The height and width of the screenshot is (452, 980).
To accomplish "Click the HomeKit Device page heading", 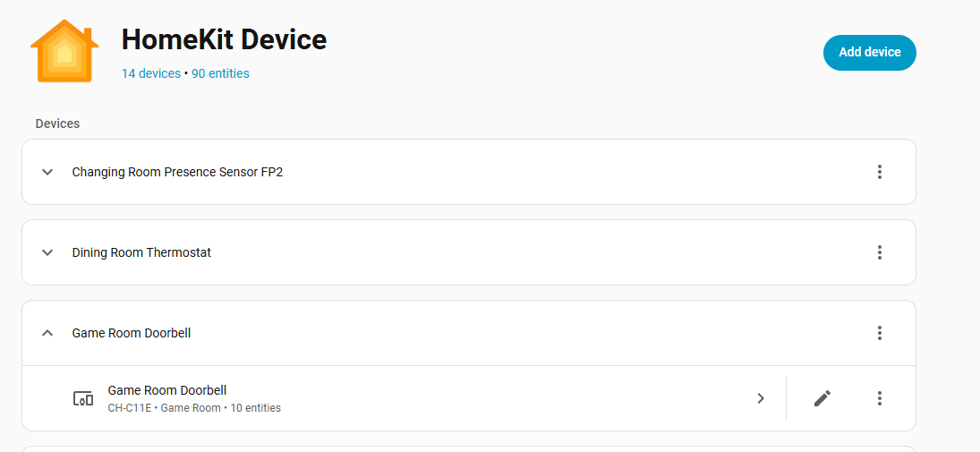I will coord(224,39).
